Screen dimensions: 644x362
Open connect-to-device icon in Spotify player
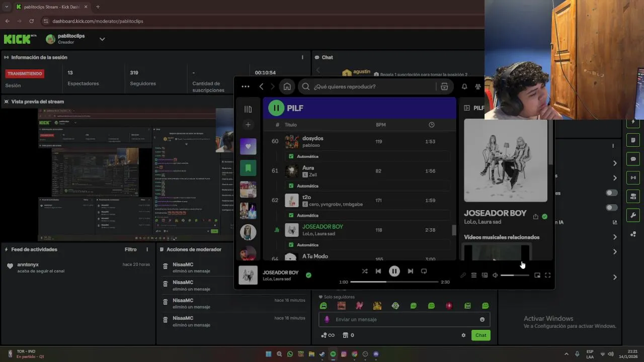[x=485, y=275]
